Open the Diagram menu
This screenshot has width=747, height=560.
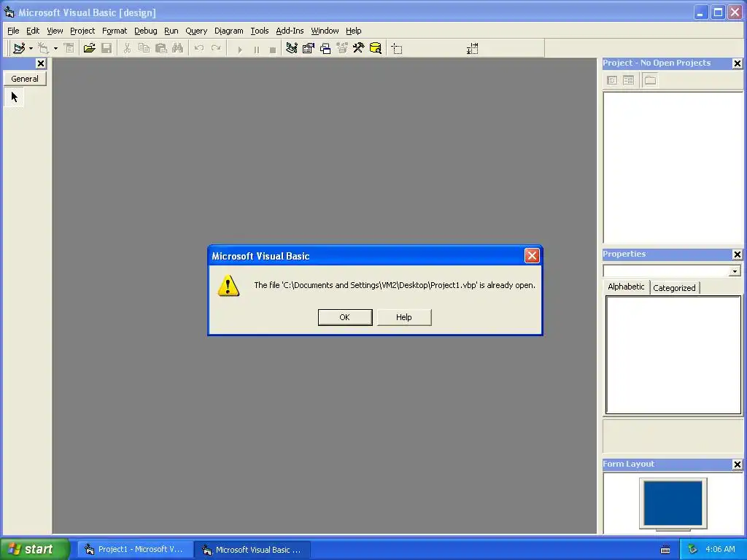pos(228,31)
